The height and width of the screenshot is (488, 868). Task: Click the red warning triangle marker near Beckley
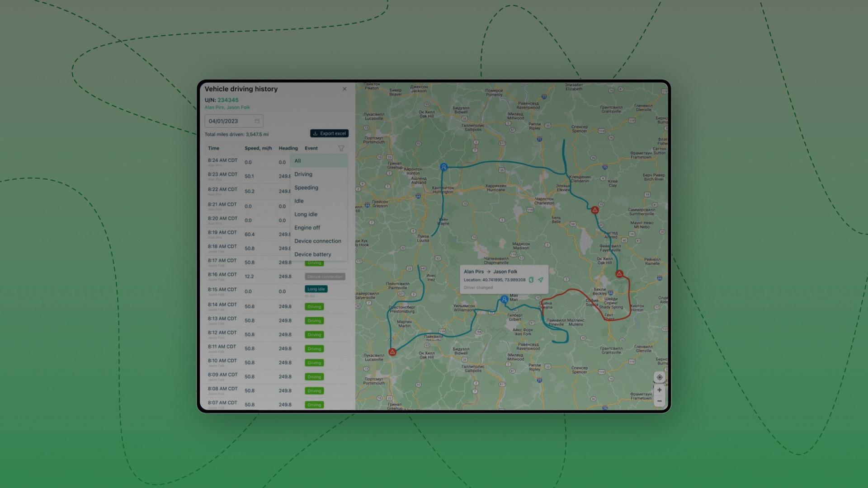point(618,273)
